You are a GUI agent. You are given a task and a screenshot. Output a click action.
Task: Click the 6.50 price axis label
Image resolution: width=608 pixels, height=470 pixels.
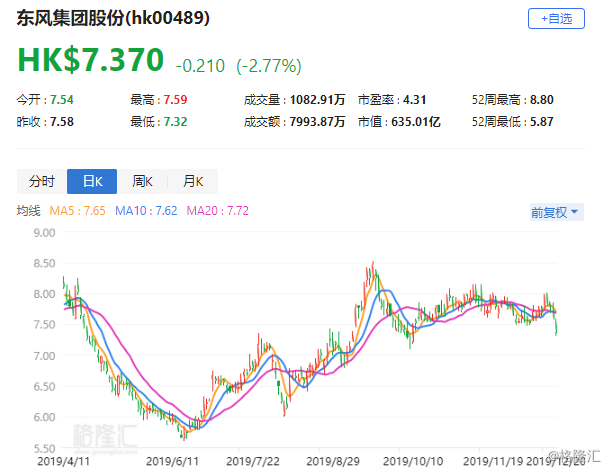tap(44, 386)
